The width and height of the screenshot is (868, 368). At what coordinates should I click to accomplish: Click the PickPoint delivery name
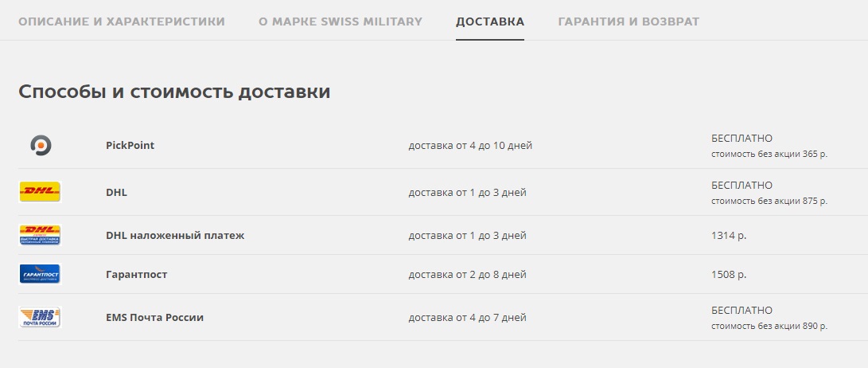(130, 145)
